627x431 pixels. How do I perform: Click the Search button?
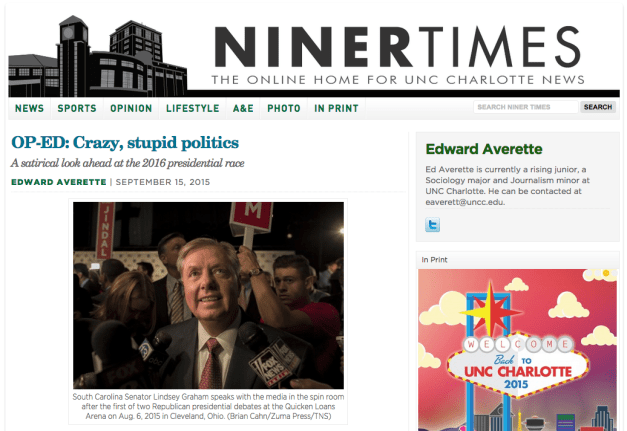point(598,107)
